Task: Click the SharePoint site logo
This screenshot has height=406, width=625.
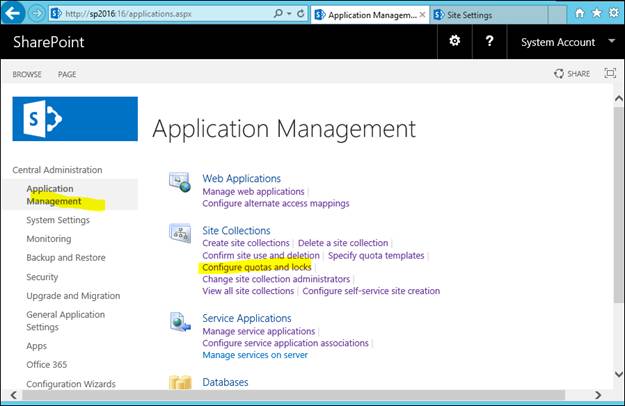Action: [x=75, y=119]
